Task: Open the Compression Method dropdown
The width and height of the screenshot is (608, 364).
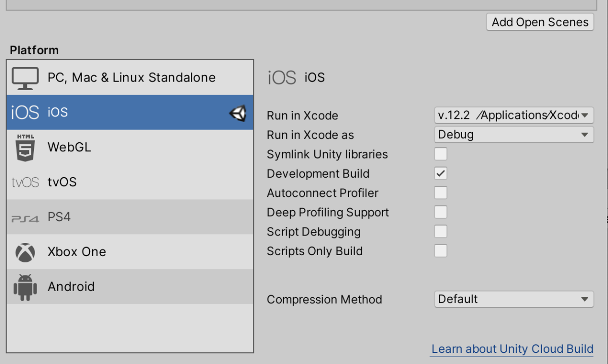Action: [514, 299]
